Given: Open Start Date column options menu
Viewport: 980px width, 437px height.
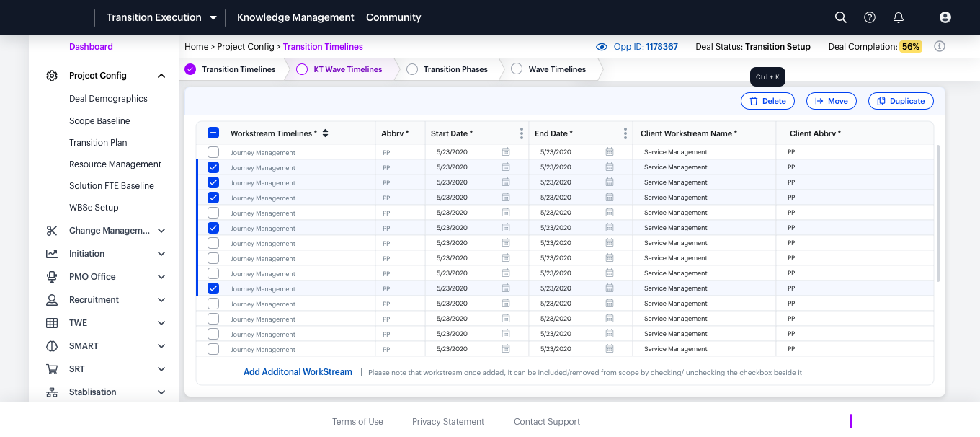Looking at the screenshot, I should [x=522, y=133].
